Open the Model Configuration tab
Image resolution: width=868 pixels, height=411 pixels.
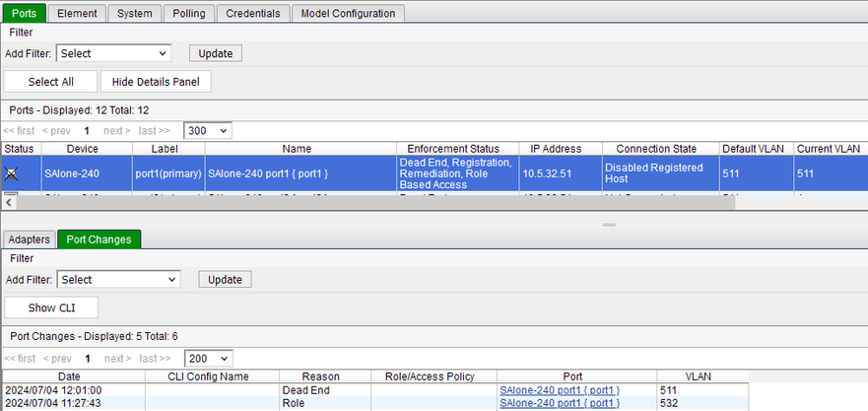(348, 13)
